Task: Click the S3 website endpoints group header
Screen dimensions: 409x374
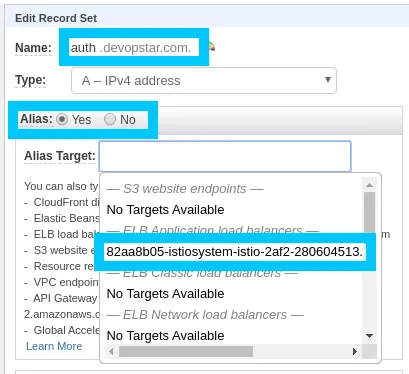Action: click(185, 189)
